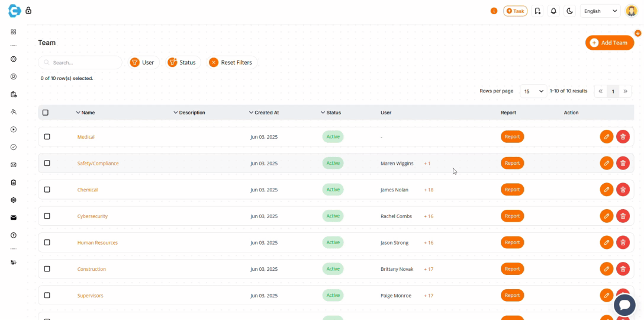Viewport: 644px width, 320px height.
Task: Open the English language dropdown
Action: click(600, 11)
